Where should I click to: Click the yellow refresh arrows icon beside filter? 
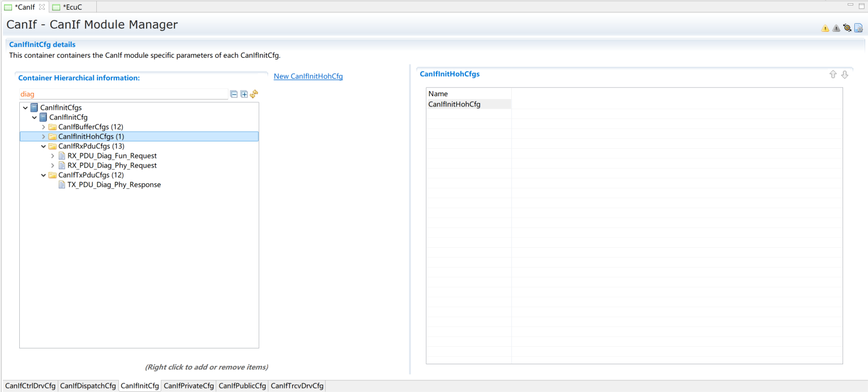(254, 94)
